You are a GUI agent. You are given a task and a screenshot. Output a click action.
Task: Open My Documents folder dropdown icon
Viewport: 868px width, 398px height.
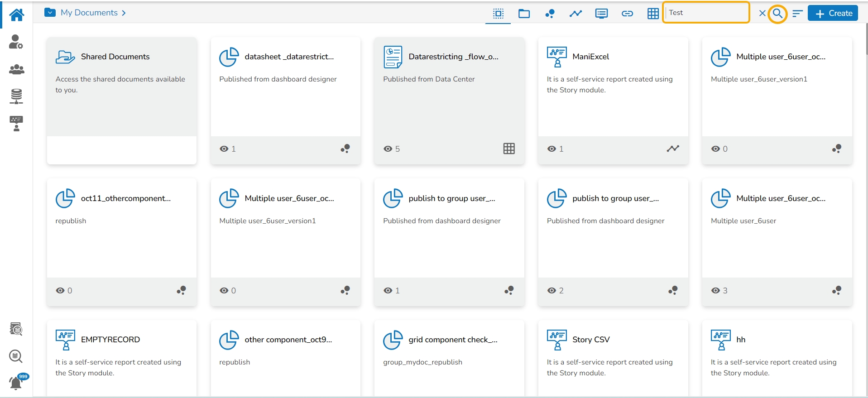tap(50, 13)
